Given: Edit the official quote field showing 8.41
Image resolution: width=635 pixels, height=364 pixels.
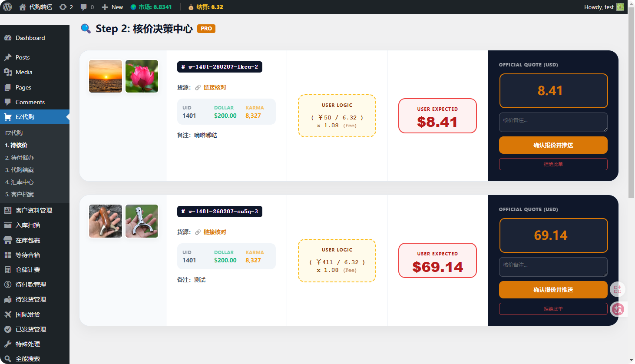Looking at the screenshot, I should 553,91.
